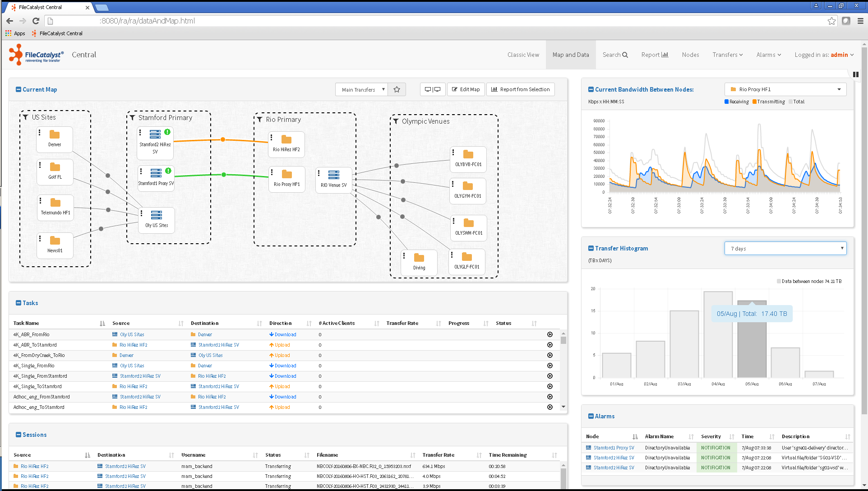The height and width of the screenshot is (491, 868).
Task: Select the OLYGYM-FC01 folder node
Action: (468, 191)
